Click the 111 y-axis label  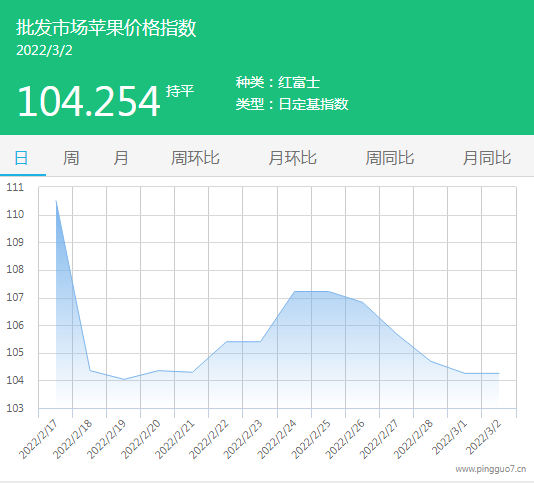click(15, 187)
